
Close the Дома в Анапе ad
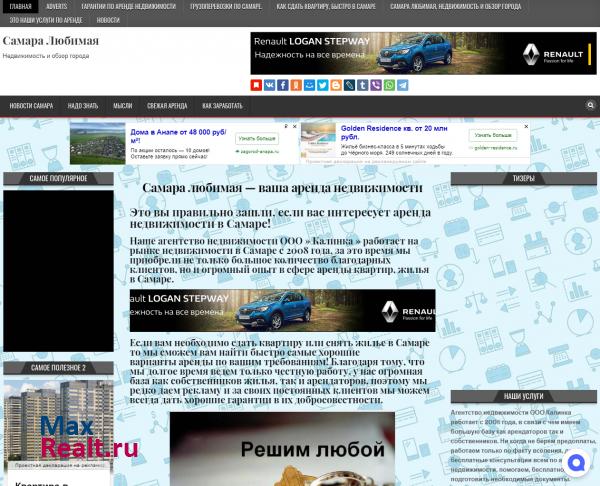pyautogui.click(x=295, y=126)
